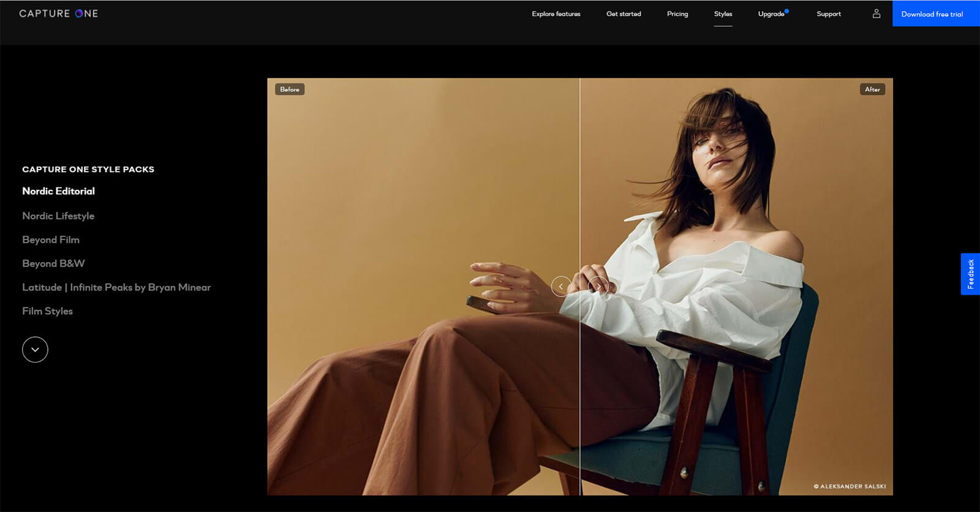Open the user account icon
980x512 pixels.
(x=876, y=13)
